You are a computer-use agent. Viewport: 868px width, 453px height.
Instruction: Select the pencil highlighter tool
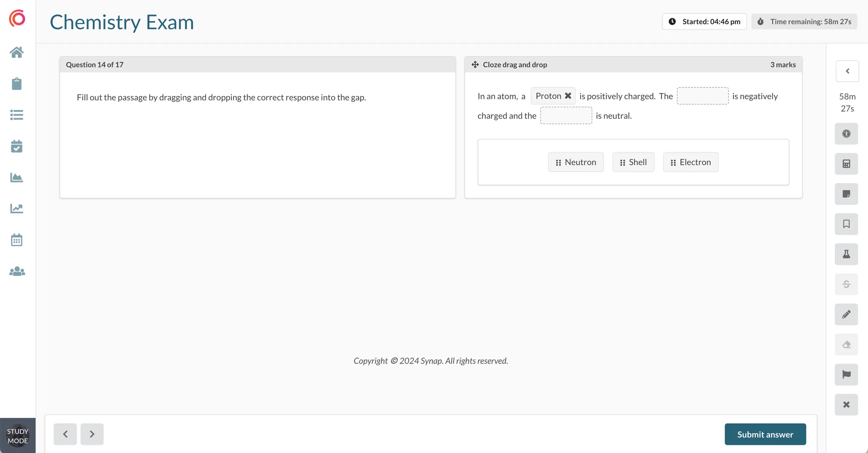click(846, 314)
